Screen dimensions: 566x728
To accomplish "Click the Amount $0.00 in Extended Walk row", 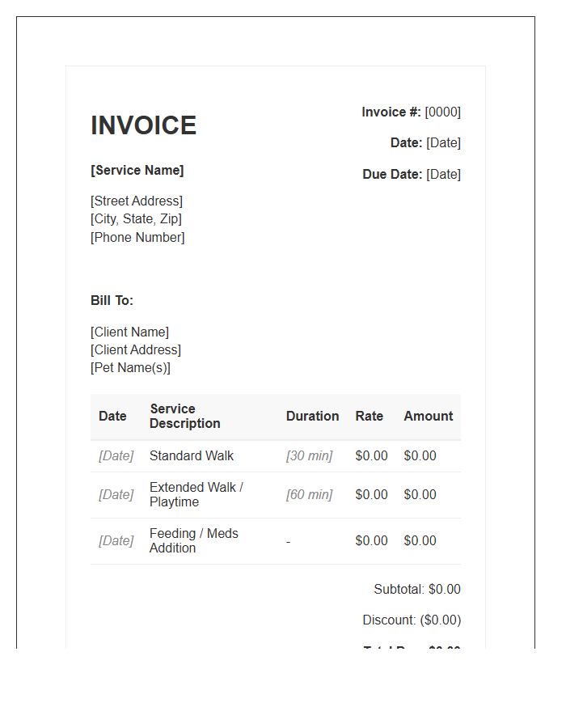I will click(x=420, y=494).
